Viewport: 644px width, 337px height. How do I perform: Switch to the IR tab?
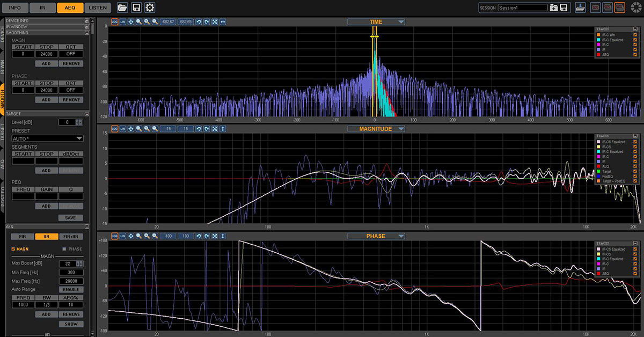coord(42,8)
